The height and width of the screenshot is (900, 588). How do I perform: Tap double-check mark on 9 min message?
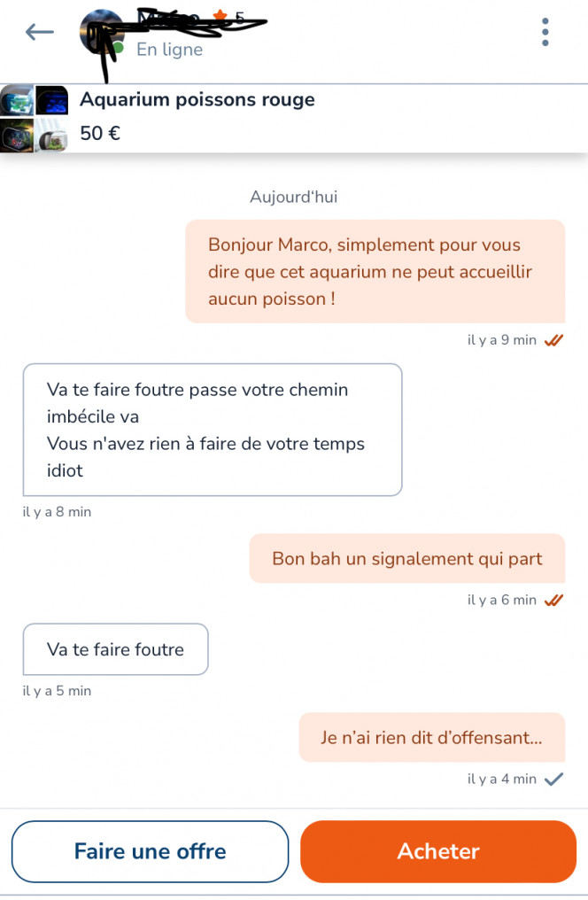pyautogui.click(x=553, y=340)
